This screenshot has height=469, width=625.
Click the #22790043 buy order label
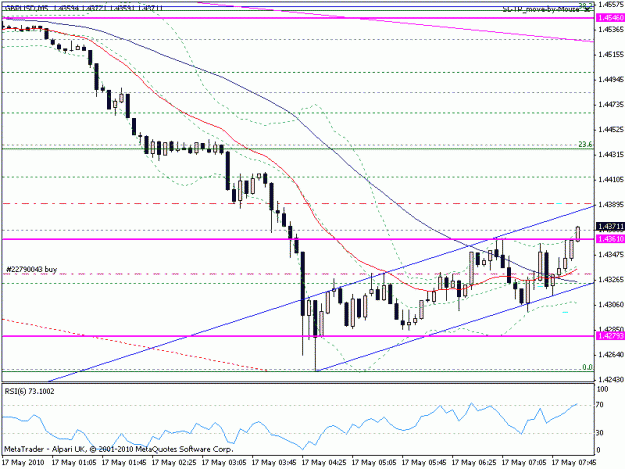click(x=32, y=269)
